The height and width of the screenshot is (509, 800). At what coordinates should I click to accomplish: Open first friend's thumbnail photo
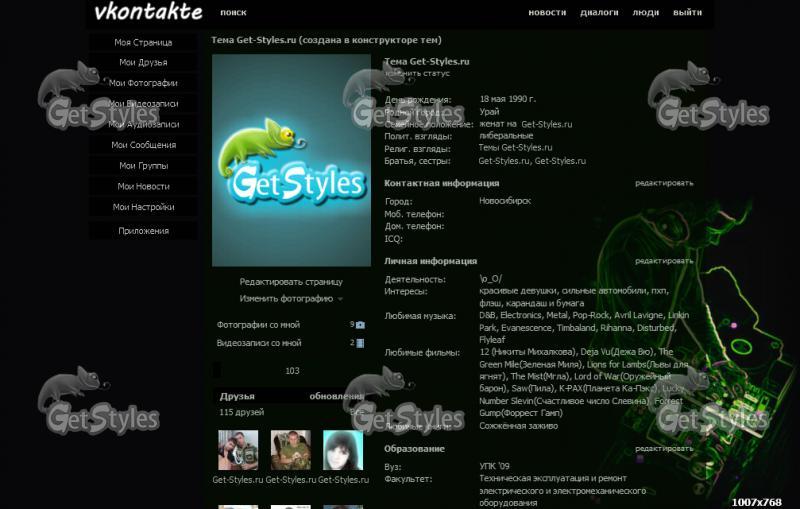point(238,450)
